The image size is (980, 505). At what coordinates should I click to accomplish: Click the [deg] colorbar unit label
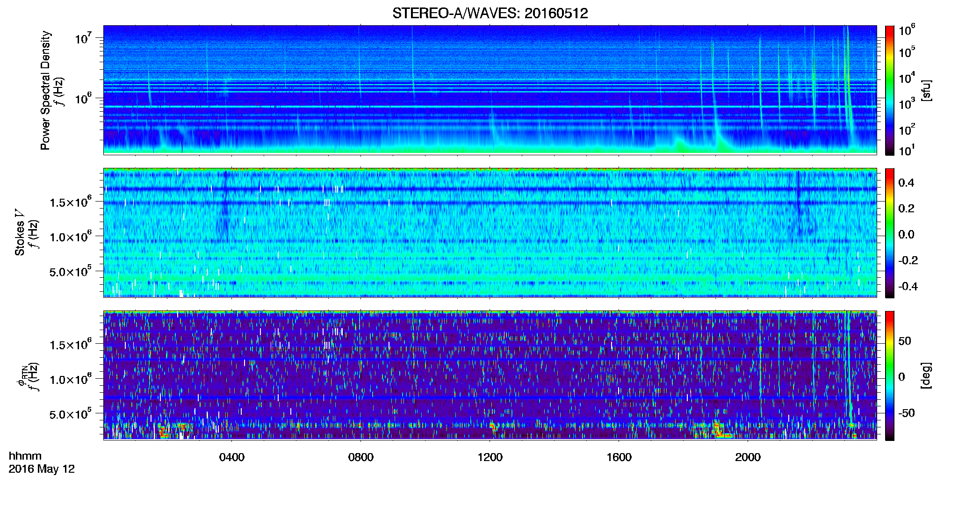[926, 375]
